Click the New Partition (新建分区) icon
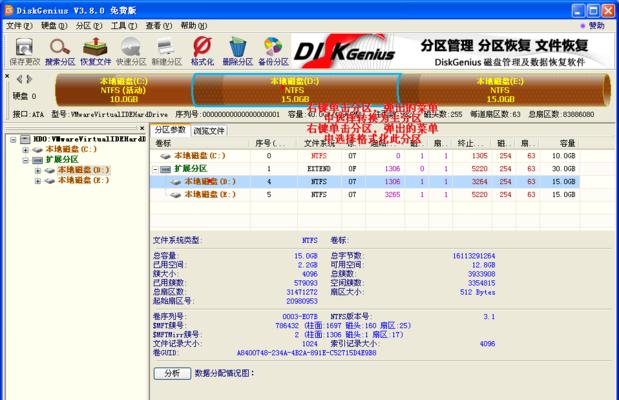619x400 pixels. pyautogui.click(x=166, y=51)
